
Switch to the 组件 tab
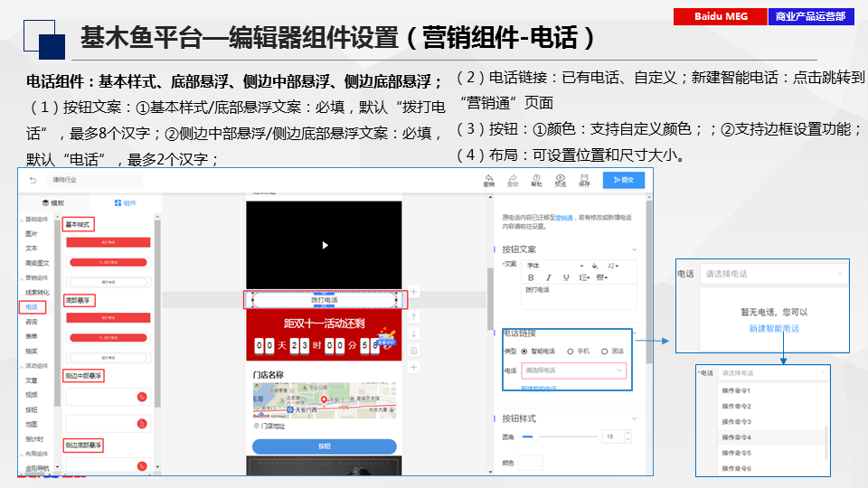[126, 203]
